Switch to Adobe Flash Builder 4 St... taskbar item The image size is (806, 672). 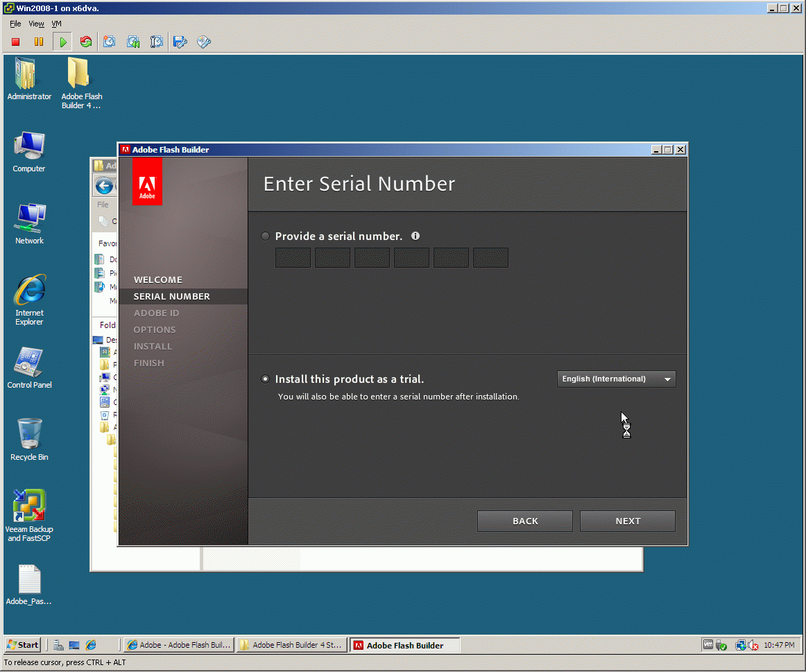pyautogui.click(x=291, y=645)
